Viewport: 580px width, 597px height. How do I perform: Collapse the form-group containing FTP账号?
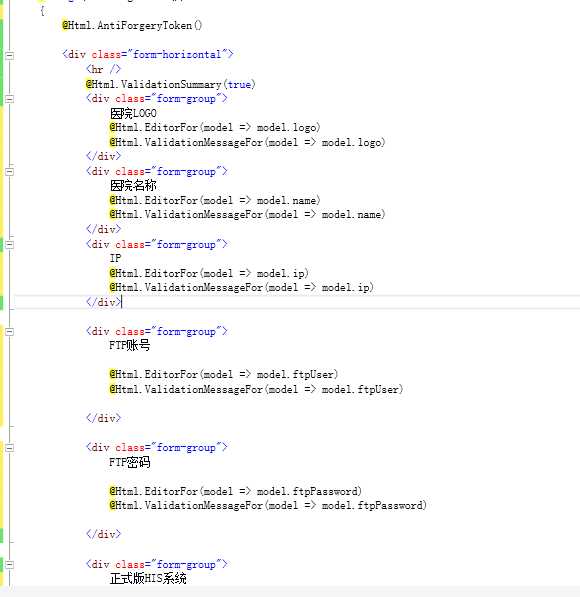point(10,332)
